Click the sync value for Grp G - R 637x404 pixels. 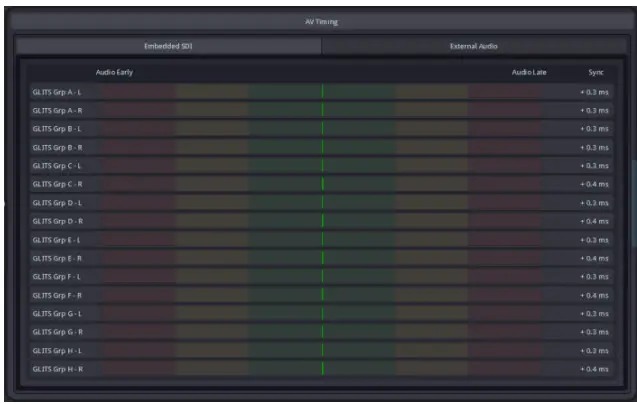point(594,332)
